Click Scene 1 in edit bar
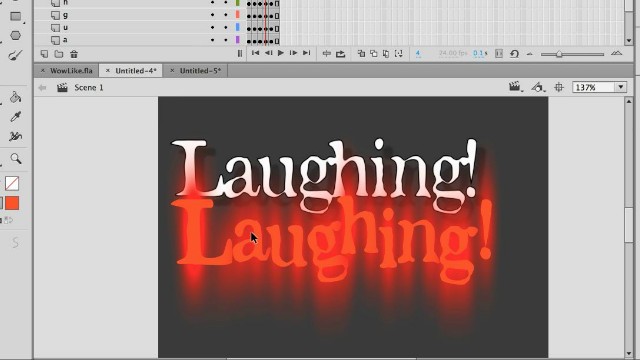640x360 pixels. [x=89, y=88]
